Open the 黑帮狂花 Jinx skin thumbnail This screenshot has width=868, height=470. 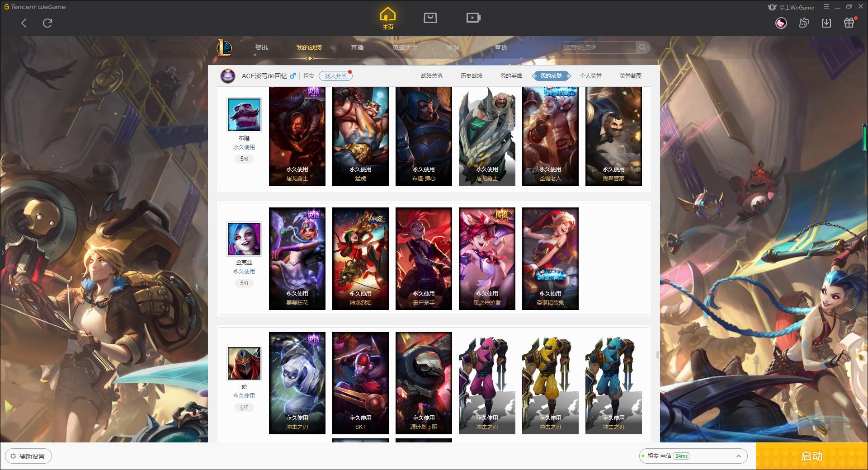click(297, 258)
